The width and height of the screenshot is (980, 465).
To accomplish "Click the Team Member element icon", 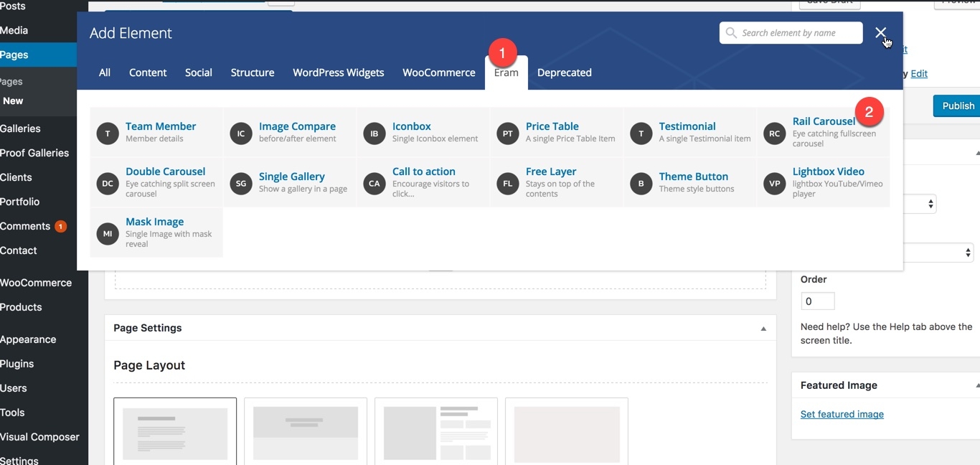I will click(108, 133).
